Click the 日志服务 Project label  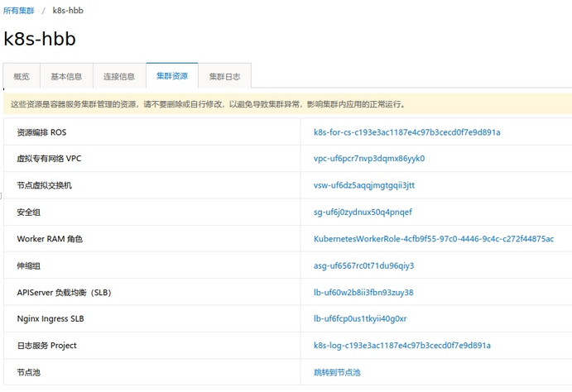coord(46,346)
